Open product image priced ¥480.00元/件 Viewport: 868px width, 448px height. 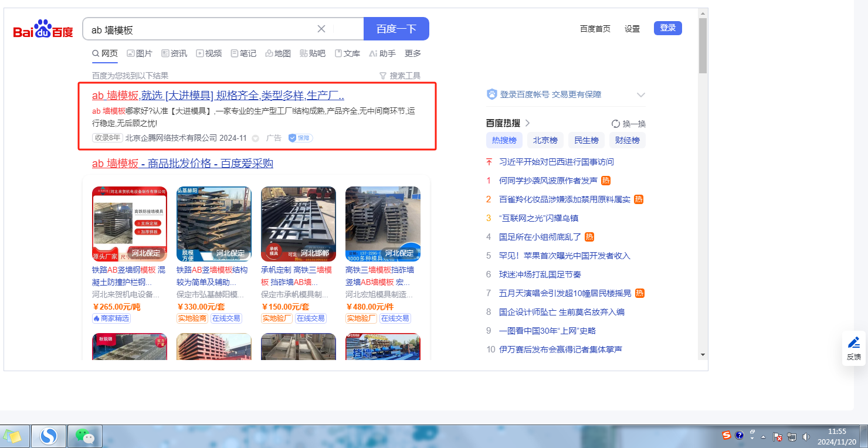pyautogui.click(x=383, y=224)
